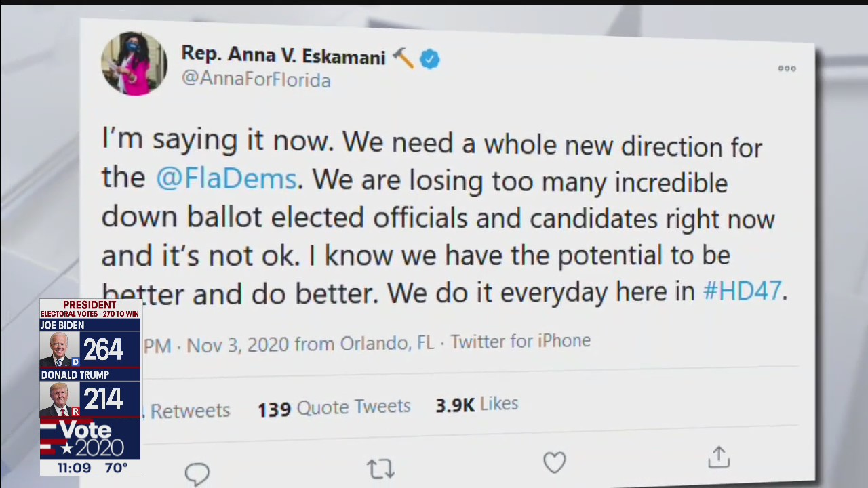Open the share tweet icon

[719, 457]
